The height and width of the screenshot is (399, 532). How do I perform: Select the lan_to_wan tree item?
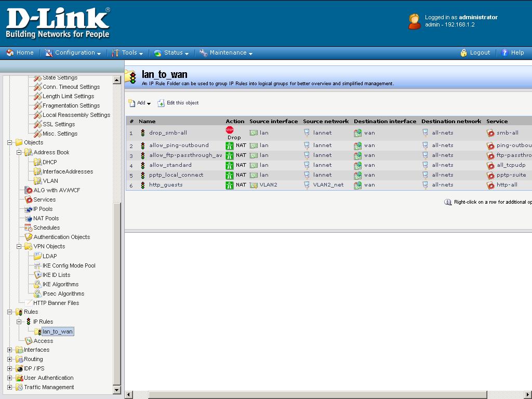click(58, 331)
